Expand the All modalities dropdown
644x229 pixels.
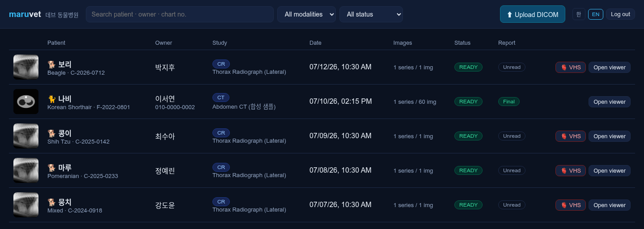pyautogui.click(x=306, y=14)
